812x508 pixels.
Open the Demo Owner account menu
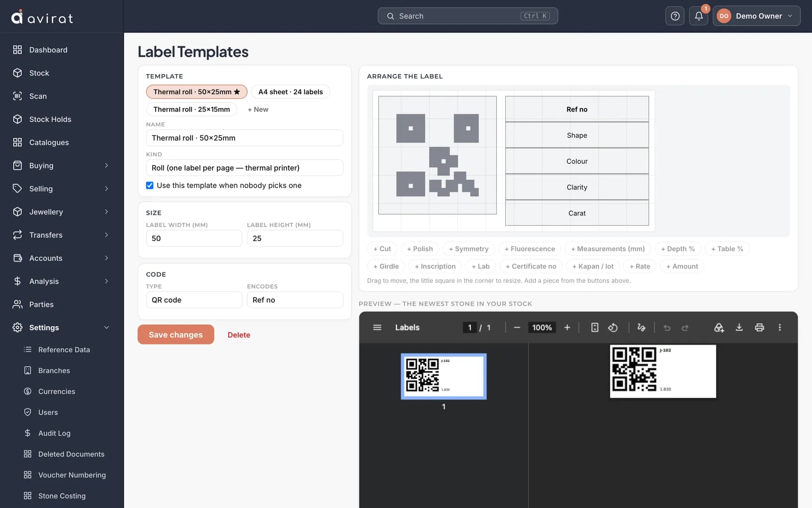coord(757,16)
